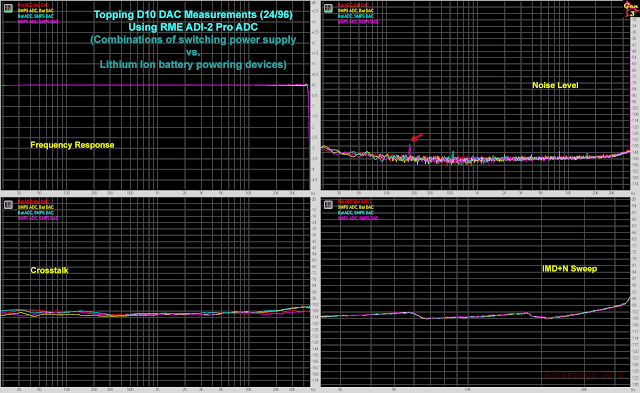
Task: Click the graph icon in the IMD+N Sweep panel
Action: [328, 204]
